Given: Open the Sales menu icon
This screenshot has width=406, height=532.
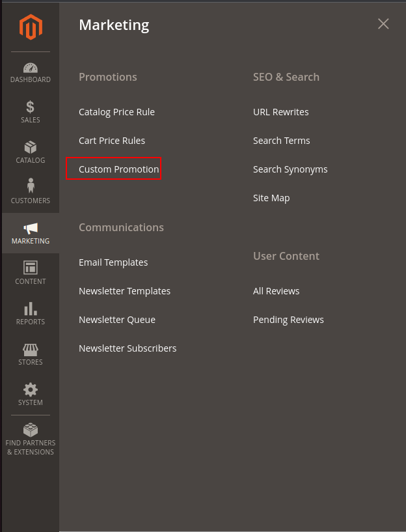Looking at the screenshot, I should click(30, 107).
